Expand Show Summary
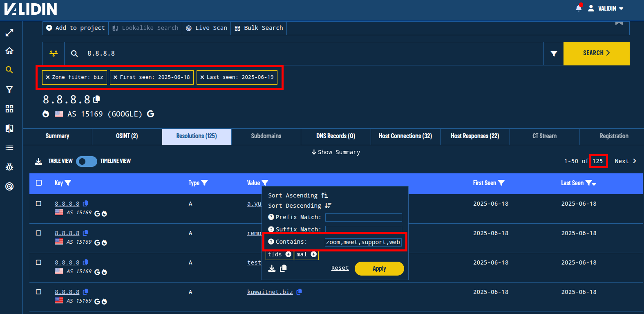644x314 pixels. tap(335, 152)
